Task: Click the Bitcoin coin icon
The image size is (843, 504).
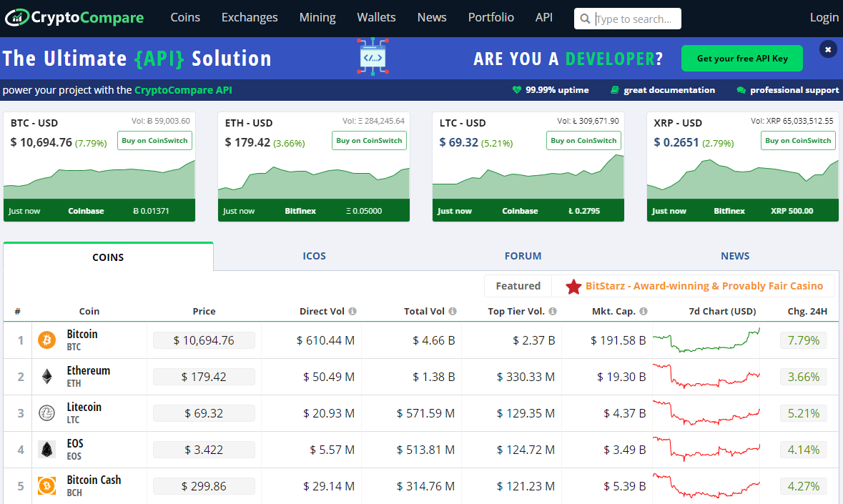Action: pyautogui.click(x=46, y=340)
